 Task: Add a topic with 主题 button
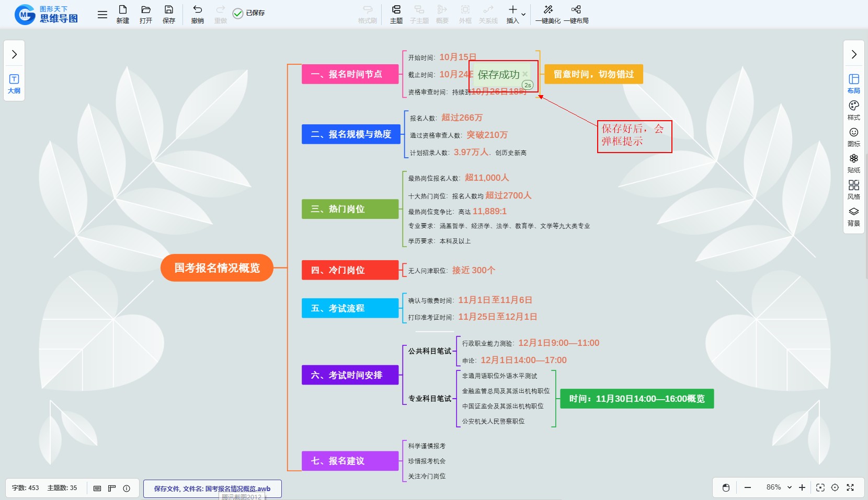pyautogui.click(x=396, y=14)
